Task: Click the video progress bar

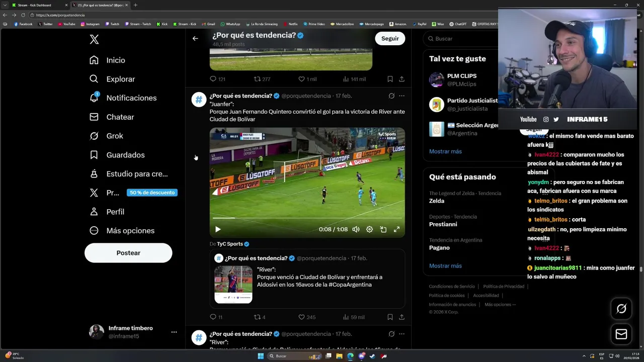Action: (307, 218)
